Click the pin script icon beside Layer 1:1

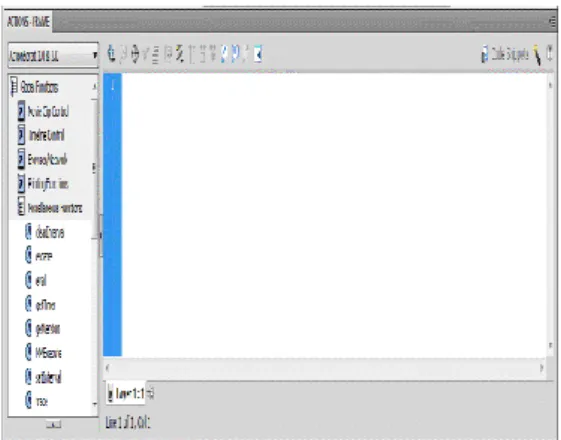(151, 394)
